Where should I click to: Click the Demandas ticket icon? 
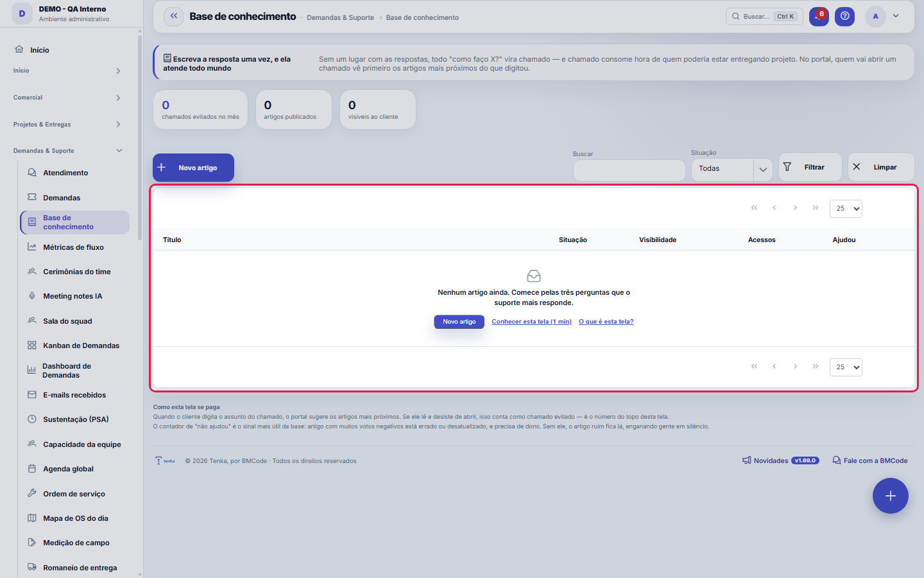(x=32, y=197)
